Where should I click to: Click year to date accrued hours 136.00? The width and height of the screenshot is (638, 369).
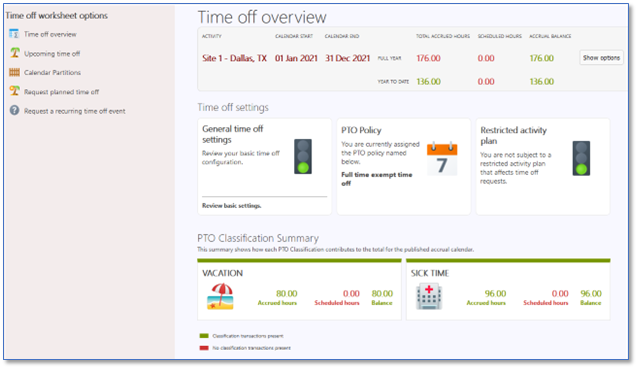click(428, 81)
